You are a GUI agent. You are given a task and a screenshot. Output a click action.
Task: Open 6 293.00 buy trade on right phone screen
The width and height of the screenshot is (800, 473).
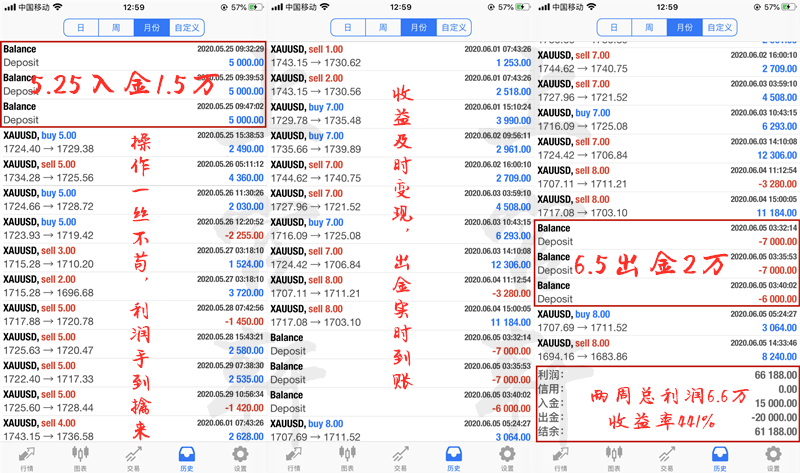click(667, 119)
